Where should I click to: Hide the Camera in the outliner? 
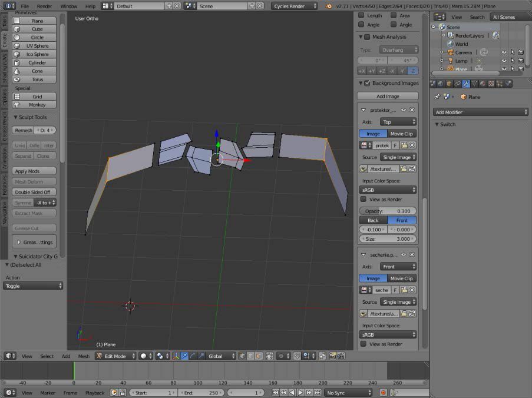pos(504,52)
